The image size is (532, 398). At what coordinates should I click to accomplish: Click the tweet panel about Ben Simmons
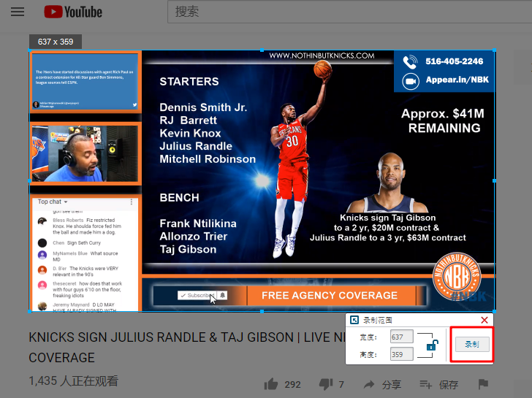(x=85, y=81)
